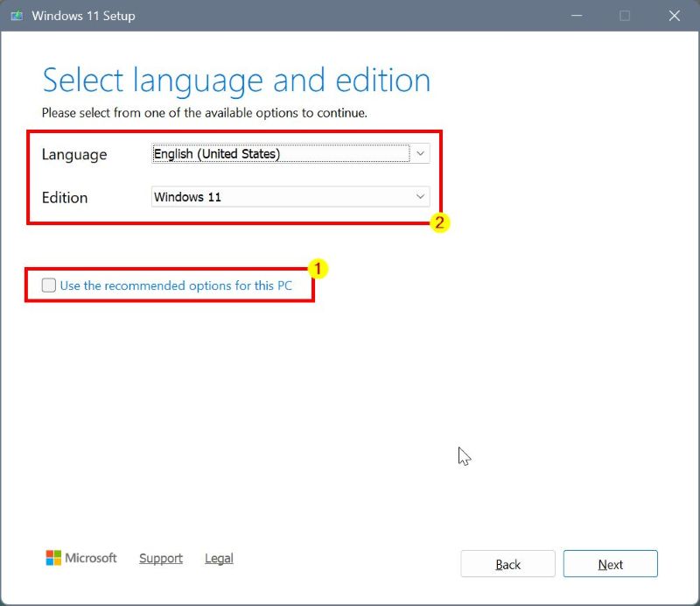Click the Language field label

[x=74, y=155]
